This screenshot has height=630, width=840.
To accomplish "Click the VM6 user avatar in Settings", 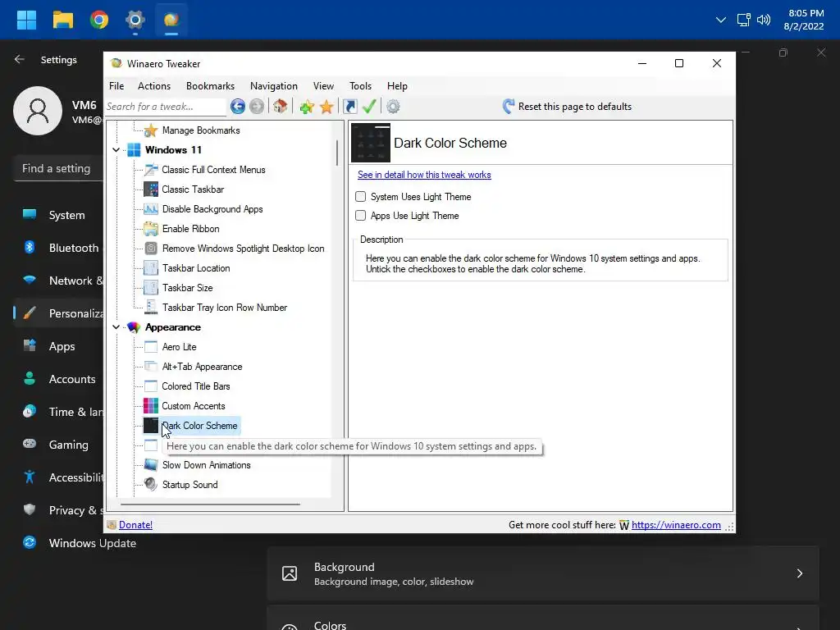I will tap(38, 111).
